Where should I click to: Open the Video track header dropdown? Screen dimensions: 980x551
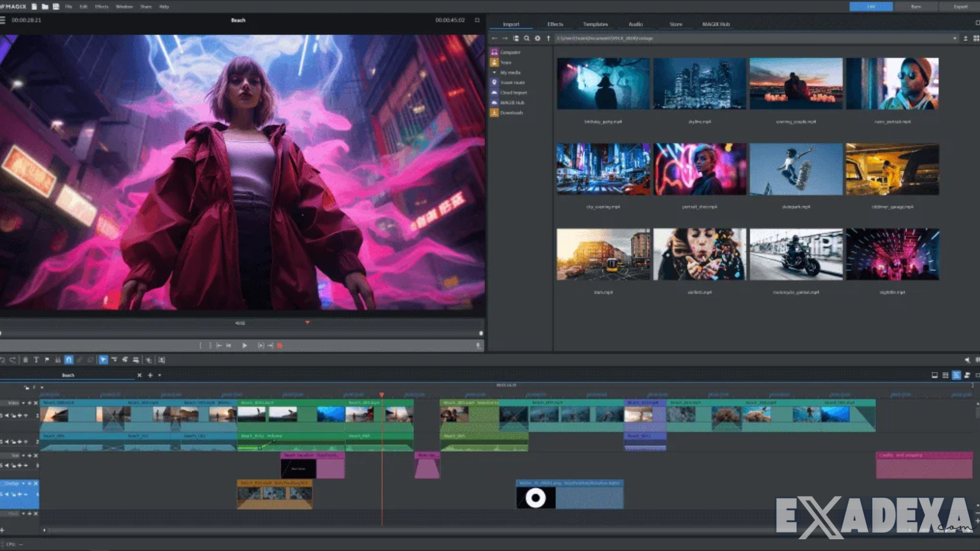coord(23,403)
